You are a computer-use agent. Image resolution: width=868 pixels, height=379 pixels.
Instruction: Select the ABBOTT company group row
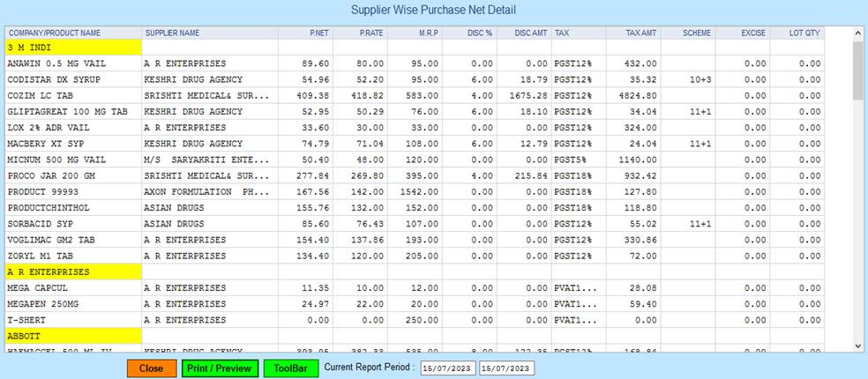[71, 336]
